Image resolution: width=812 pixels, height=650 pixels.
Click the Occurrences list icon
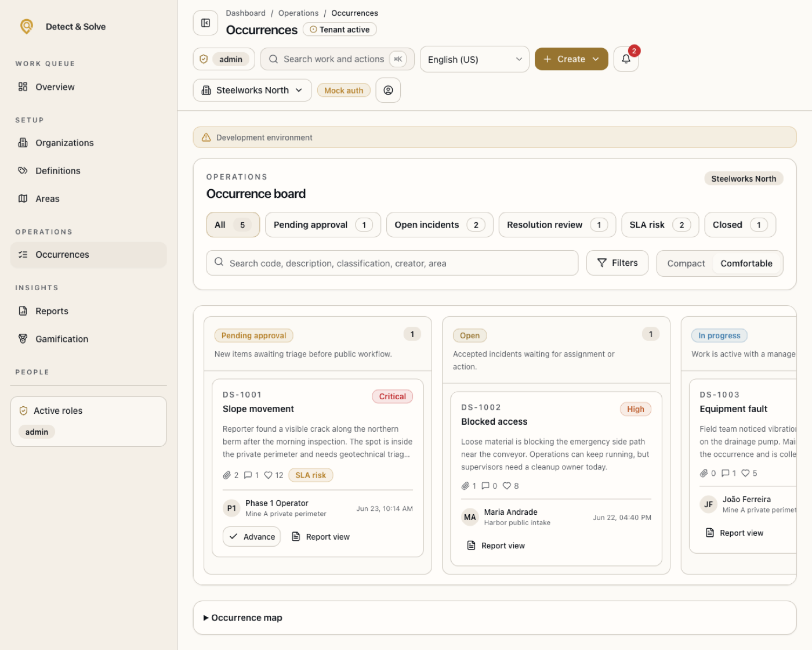tap(23, 254)
